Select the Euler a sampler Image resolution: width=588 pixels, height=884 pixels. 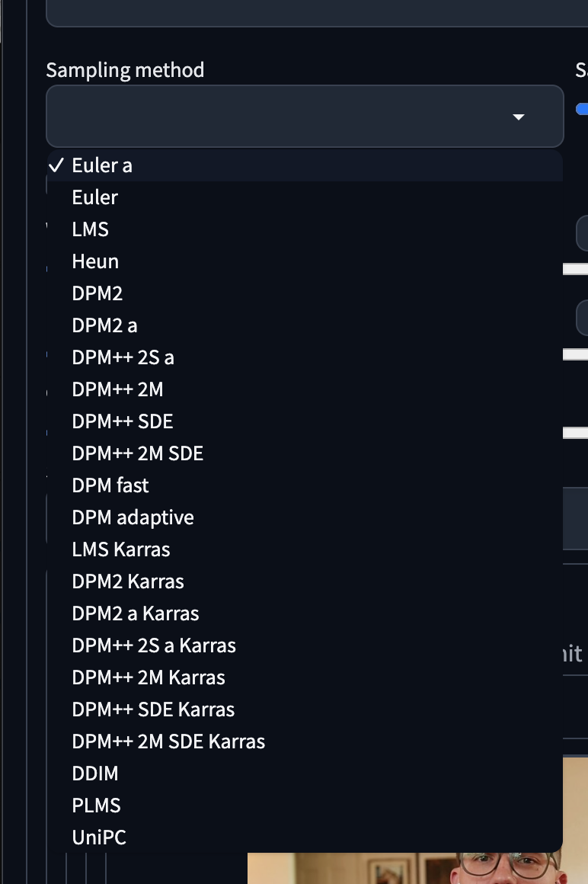(x=102, y=165)
